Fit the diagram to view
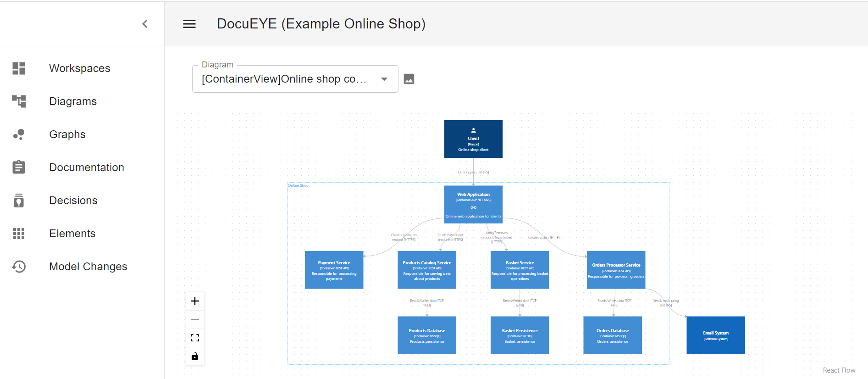 [x=195, y=338]
